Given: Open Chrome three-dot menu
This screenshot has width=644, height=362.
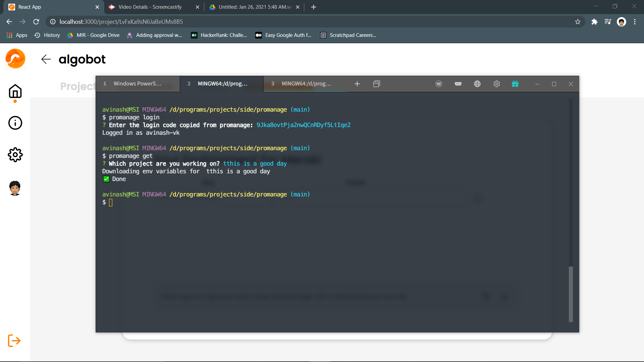Looking at the screenshot, I should coord(635,22).
